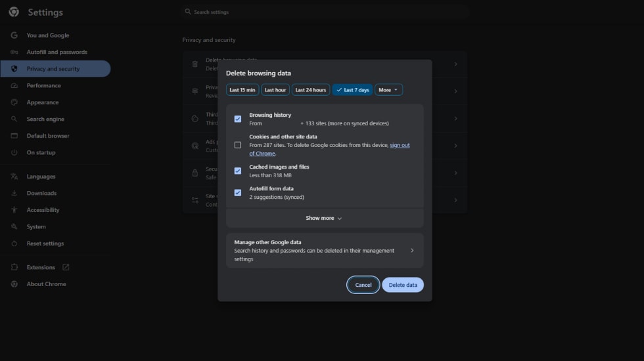Open Reset settings page

click(x=55, y=244)
